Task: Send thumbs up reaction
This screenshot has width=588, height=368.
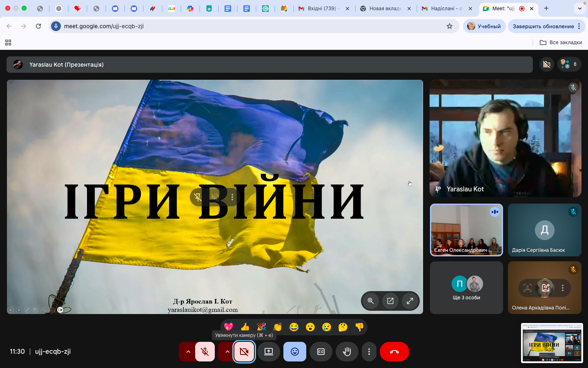Action: 245,327
